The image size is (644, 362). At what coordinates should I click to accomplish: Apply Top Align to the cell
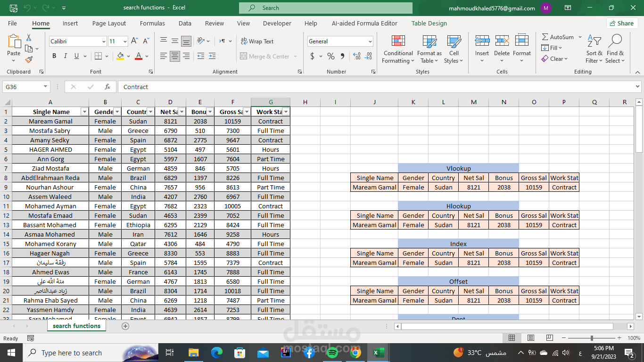coord(164,41)
